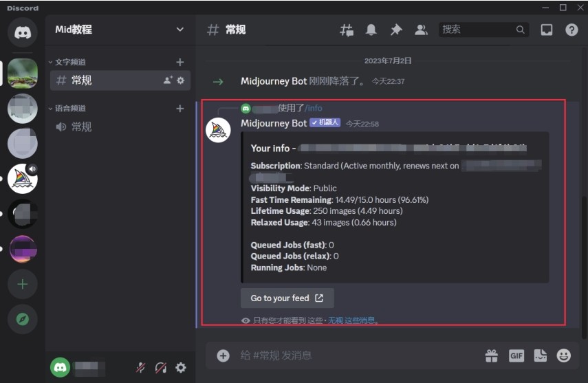The image size is (588, 383).
Task: Open threads icon in channel header
Action: click(x=347, y=30)
